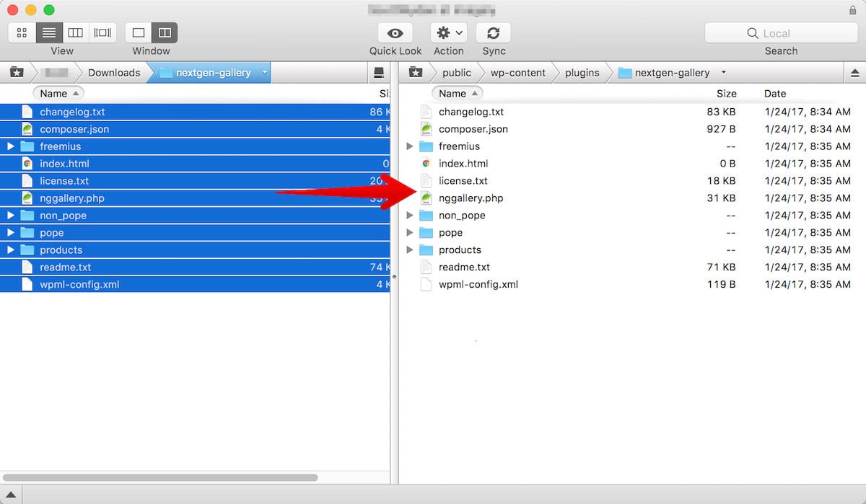
Task: Open Quick Look preview
Action: tap(395, 32)
